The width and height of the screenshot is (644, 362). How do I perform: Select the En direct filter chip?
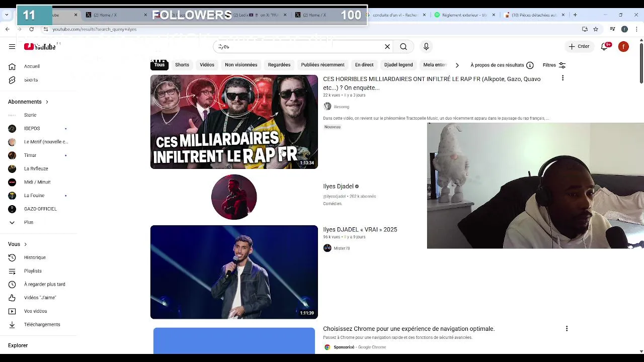pyautogui.click(x=364, y=65)
